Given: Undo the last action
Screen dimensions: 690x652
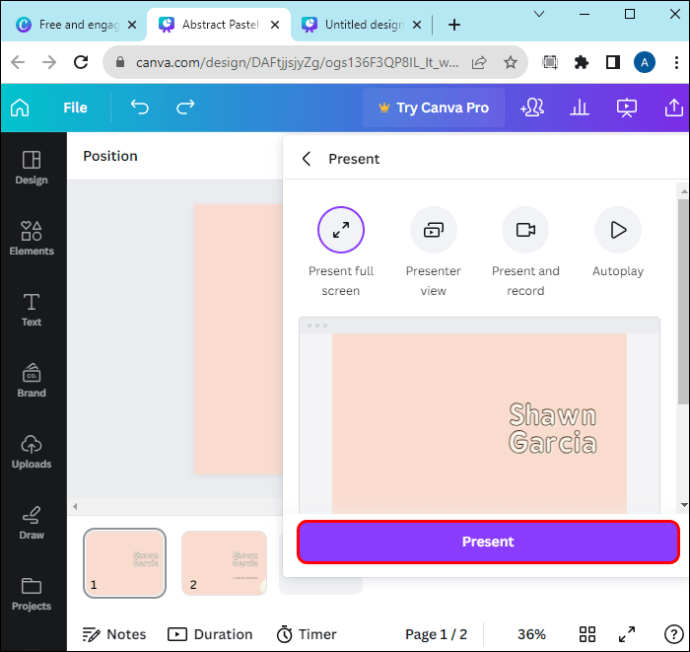Looking at the screenshot, I should (x=140, y=107).
